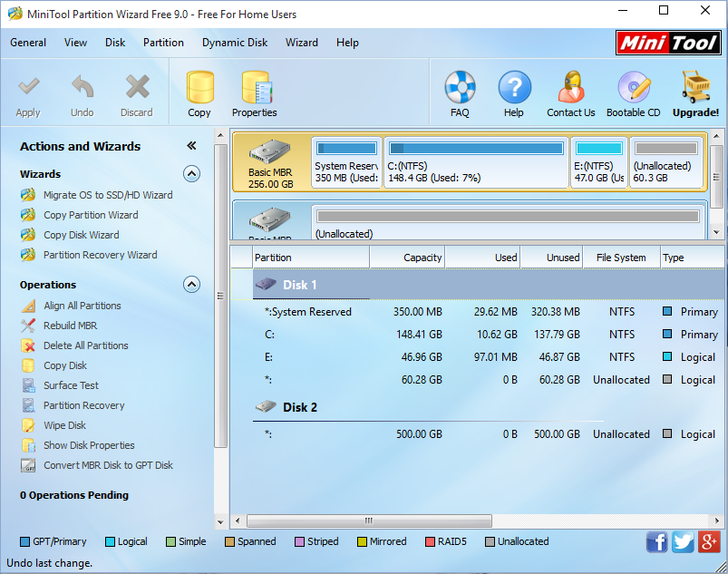Screen dimensions: 728x574
Task: Select the E:(NTFS) partition block in disk map
Action: [599, 162]
